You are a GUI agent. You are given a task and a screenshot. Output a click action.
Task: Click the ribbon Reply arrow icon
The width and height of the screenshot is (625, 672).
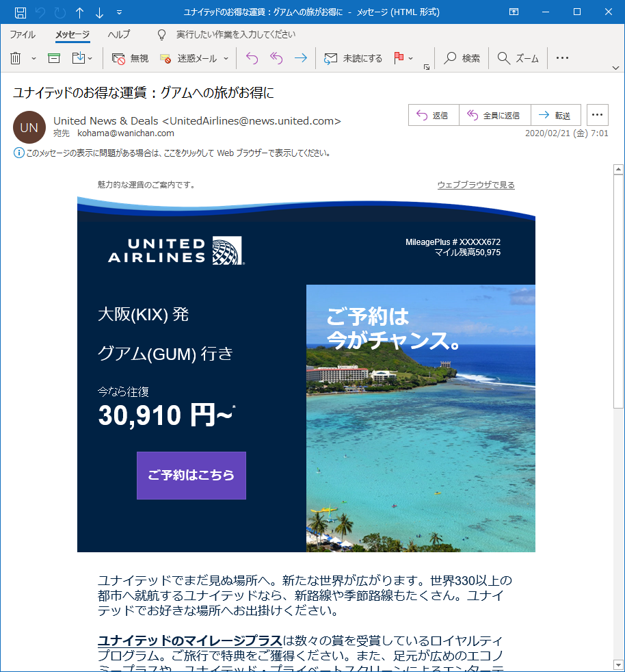pos(252,58)
